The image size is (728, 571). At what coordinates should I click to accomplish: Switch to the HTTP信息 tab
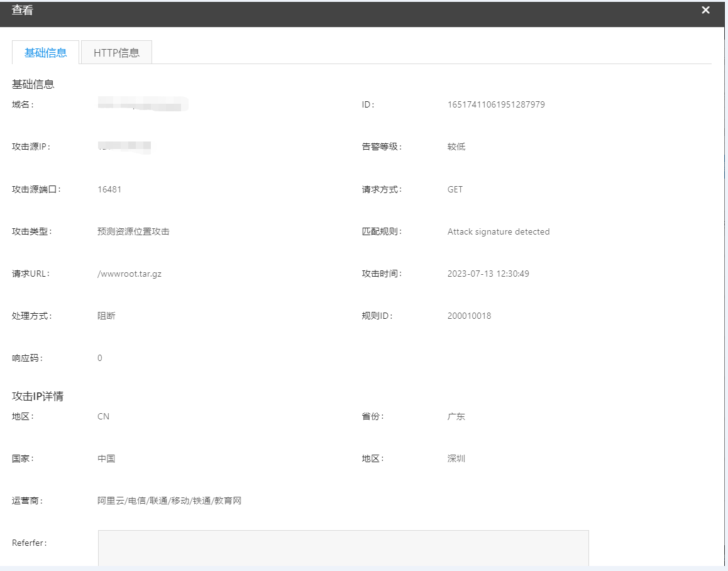[116, 53]
